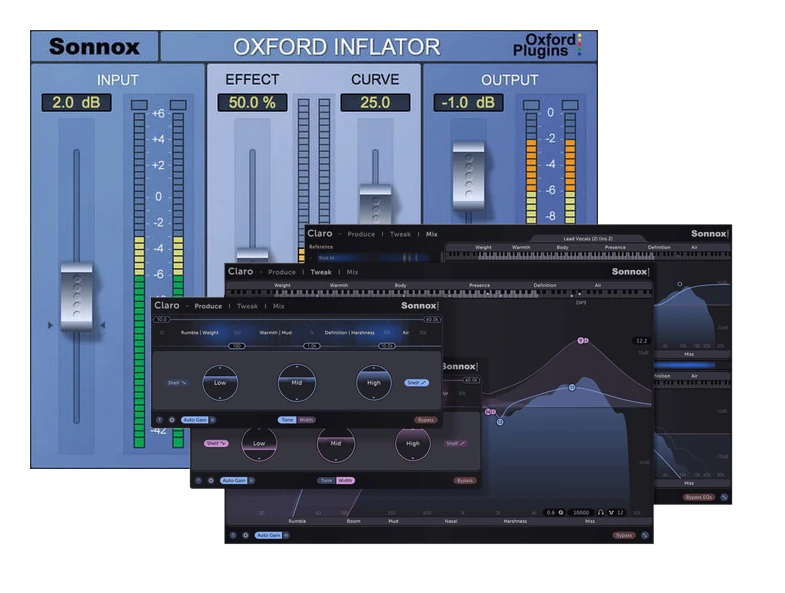Click the Sonnox logo in front Claro Produce window
785x593 pixels.
(x=420, y=306)
